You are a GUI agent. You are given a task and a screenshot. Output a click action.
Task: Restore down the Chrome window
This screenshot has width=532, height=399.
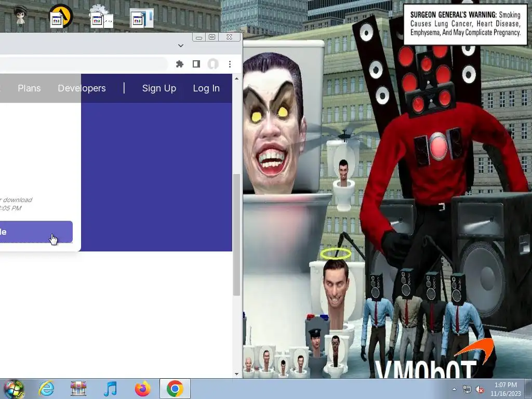click(212, 37)
